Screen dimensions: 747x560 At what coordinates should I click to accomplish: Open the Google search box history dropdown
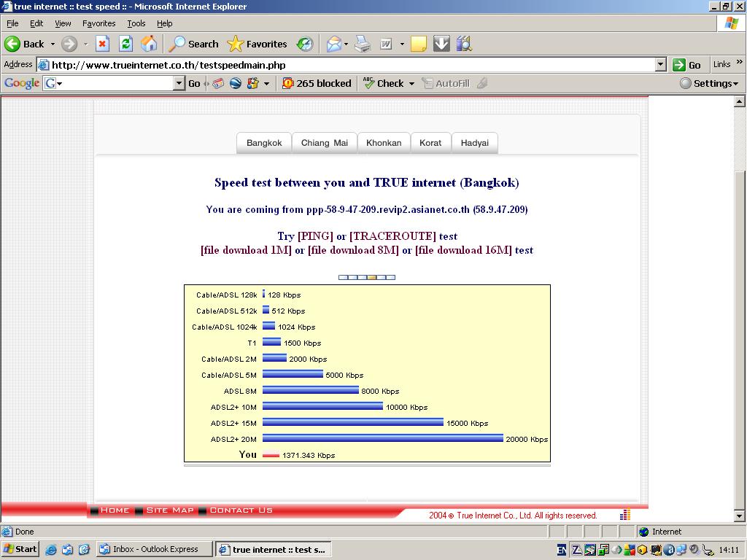pos(179,84)
